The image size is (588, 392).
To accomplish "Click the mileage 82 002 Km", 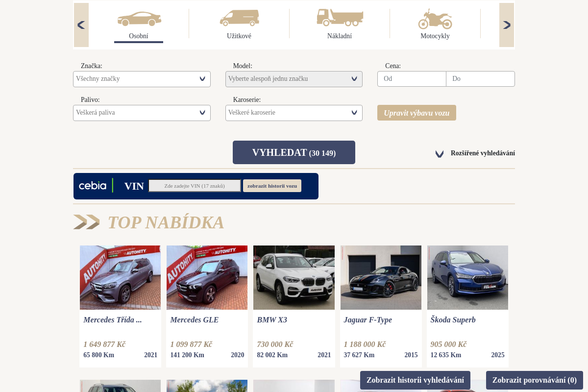I will [272, 355].
